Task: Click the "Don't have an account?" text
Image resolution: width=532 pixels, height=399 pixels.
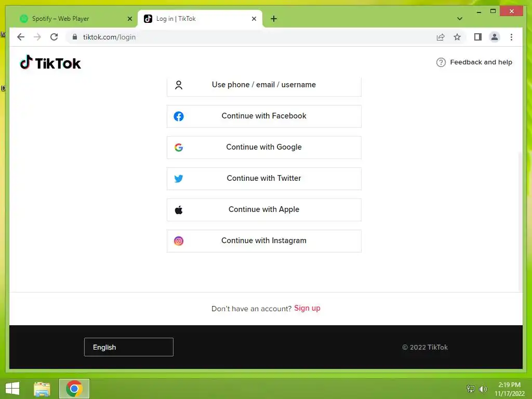Action: point(251,309)
